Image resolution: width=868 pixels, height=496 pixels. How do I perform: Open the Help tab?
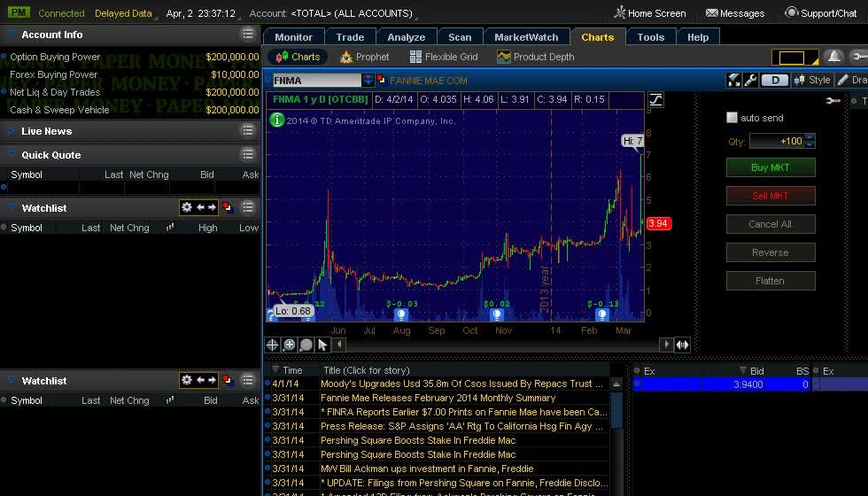point(698,37)
